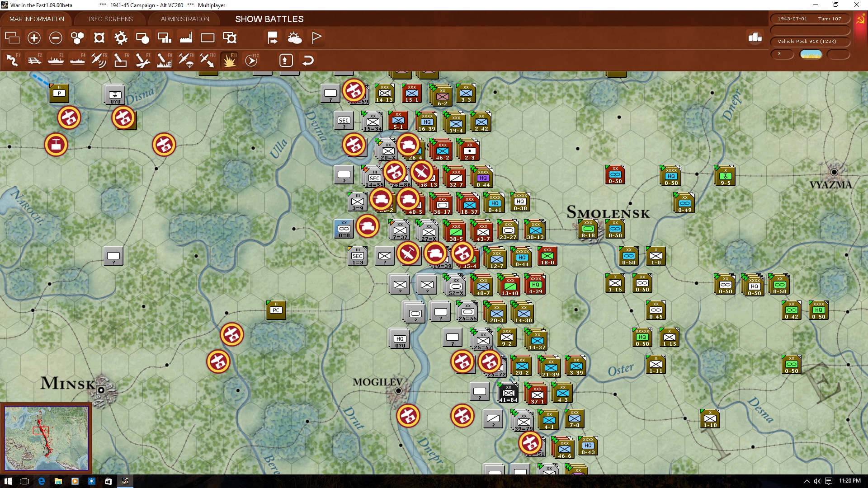Toggle the factory locations icon

tap(186, 38)
